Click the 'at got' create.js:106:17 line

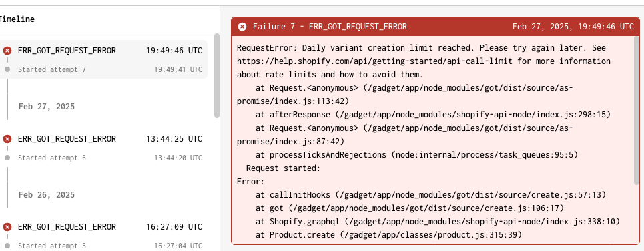pyautogui.click(x=410, y=208)
